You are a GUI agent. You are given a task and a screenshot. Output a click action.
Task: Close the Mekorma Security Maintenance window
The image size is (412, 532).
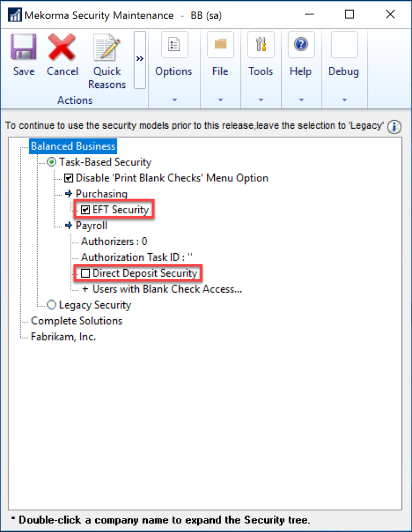coord(390,14)
